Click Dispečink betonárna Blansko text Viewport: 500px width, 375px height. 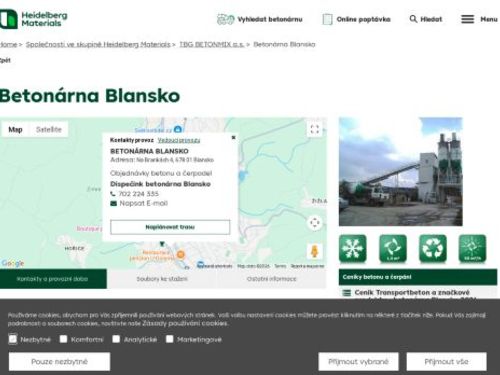pos(160,184)
